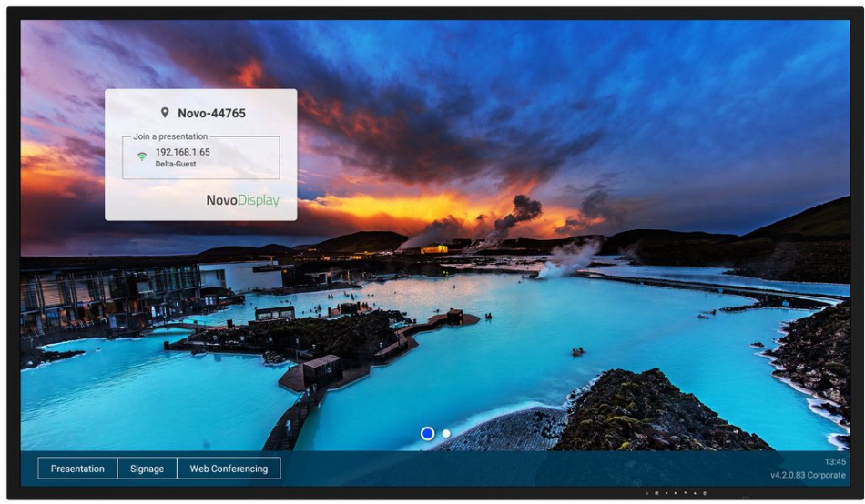Select the blue ringed page indicator
This screenshot has width=865, height=504.
click(x=427, y=434)
